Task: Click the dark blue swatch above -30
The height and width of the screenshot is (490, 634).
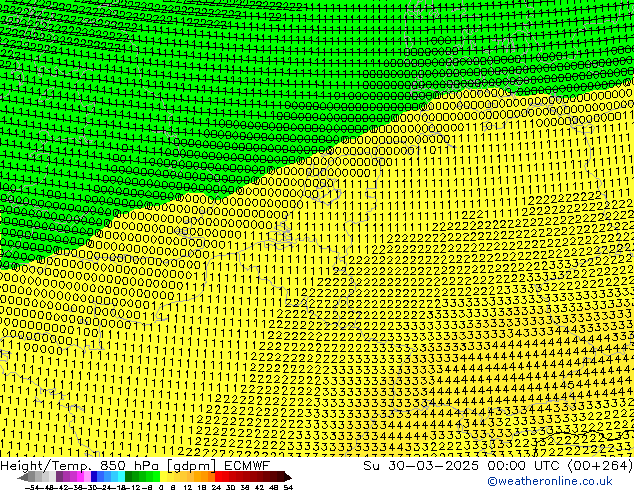Action: coord(94,477)
